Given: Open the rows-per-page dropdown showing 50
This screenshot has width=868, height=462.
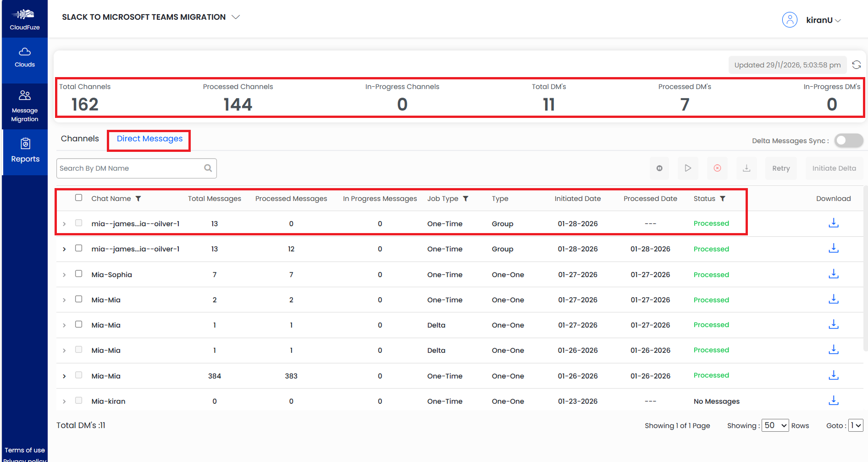Looking at the screenshot, I should (774, 425).
